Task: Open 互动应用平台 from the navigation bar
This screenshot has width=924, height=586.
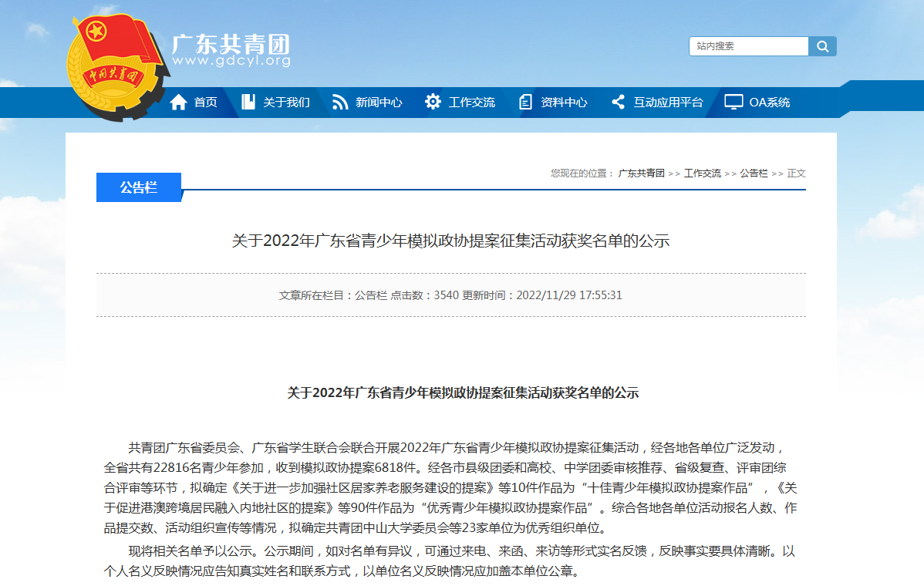Action: (668, 102)
